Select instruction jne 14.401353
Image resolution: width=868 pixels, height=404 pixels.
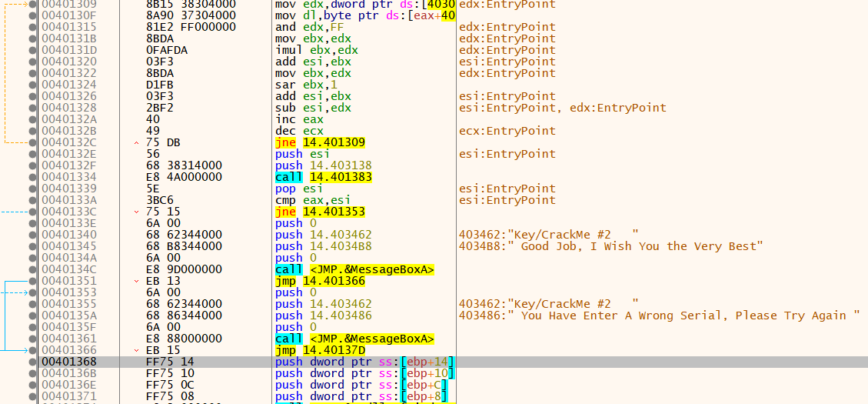(320, 212)
